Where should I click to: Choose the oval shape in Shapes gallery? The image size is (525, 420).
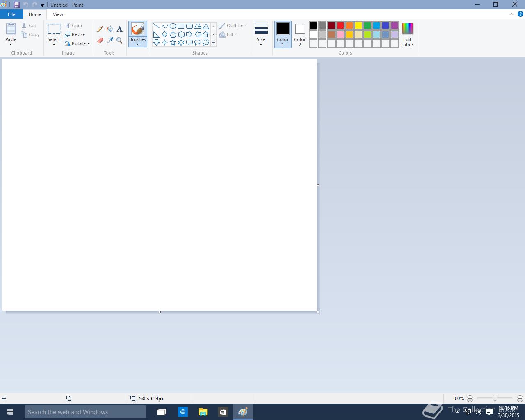click(x=173, y=26)
